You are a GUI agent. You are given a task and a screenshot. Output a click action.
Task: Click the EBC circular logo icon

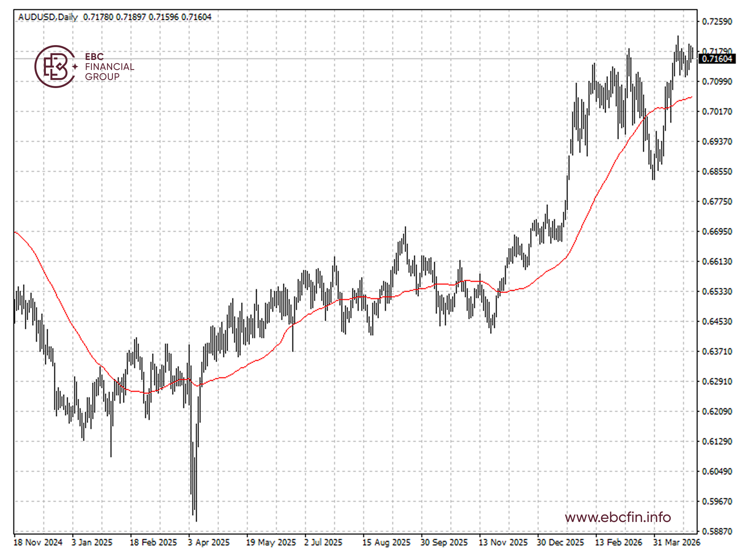(x=55, y=67)
